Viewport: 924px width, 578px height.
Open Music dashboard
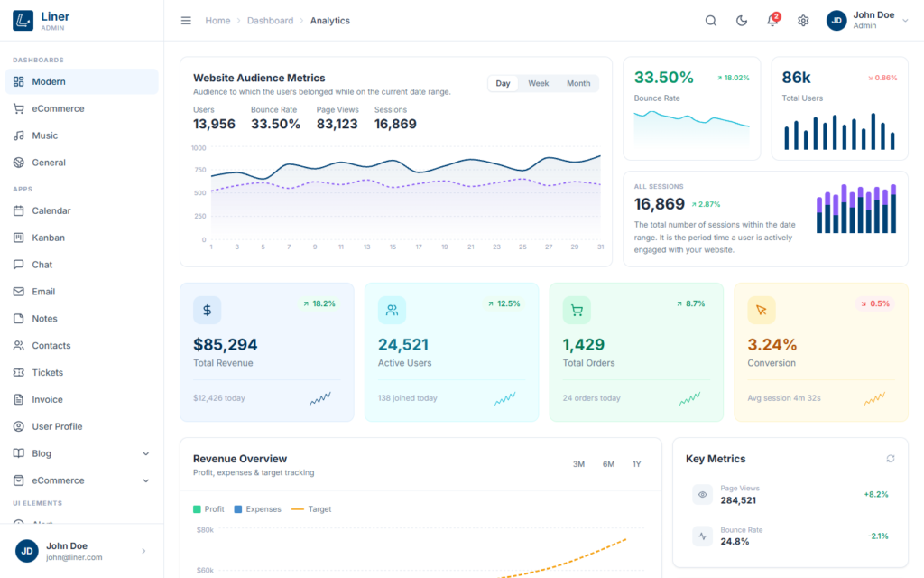[82, 135]
